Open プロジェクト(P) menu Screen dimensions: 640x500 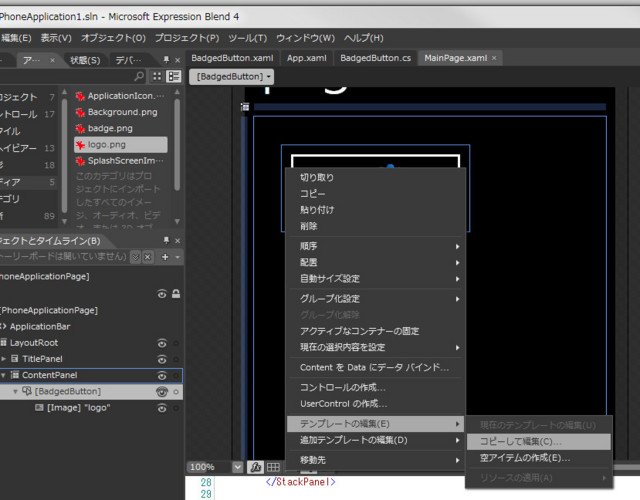pyautogui.click(x=187, y=38)
